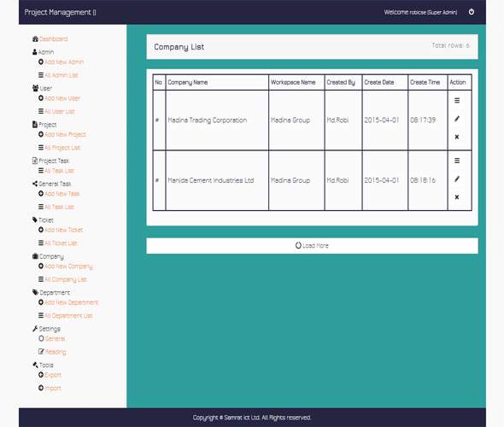Open the Dashboard link

click(53, 39)
